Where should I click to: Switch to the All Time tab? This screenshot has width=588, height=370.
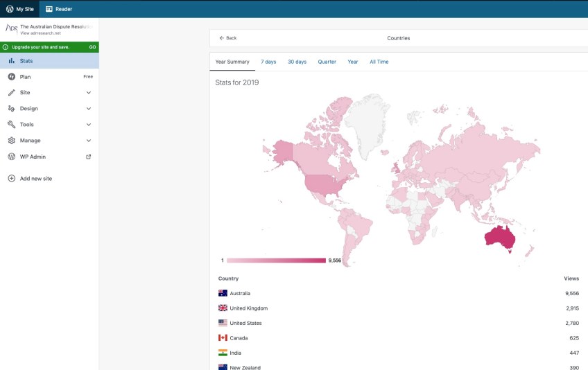point(379,62)
